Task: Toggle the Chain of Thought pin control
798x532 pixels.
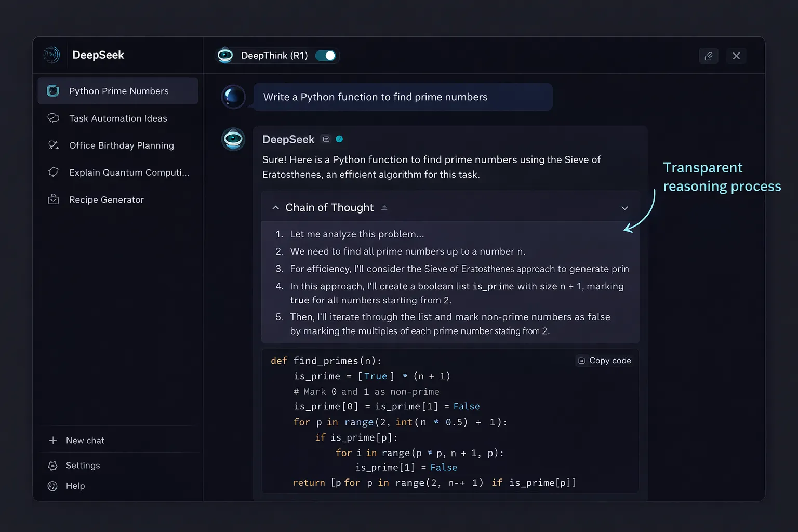Action: pos(384,207)
